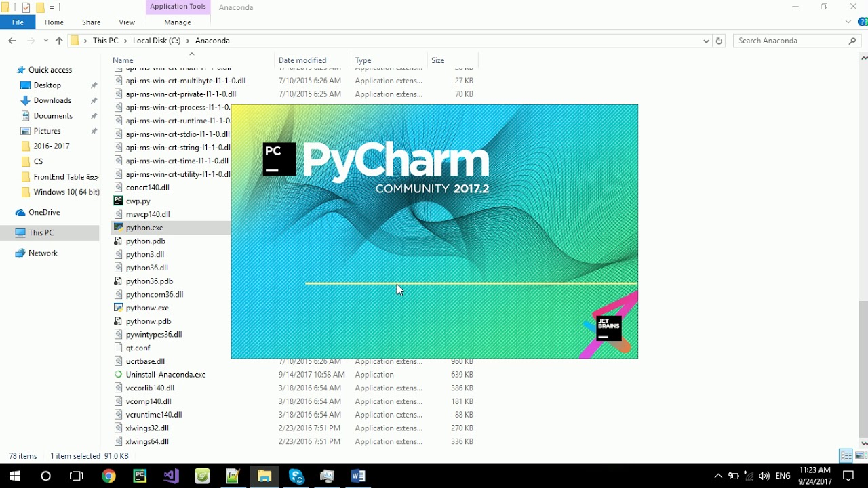Click the New folder quick access icon
The image size is (868, 488).
coord(40,7)
